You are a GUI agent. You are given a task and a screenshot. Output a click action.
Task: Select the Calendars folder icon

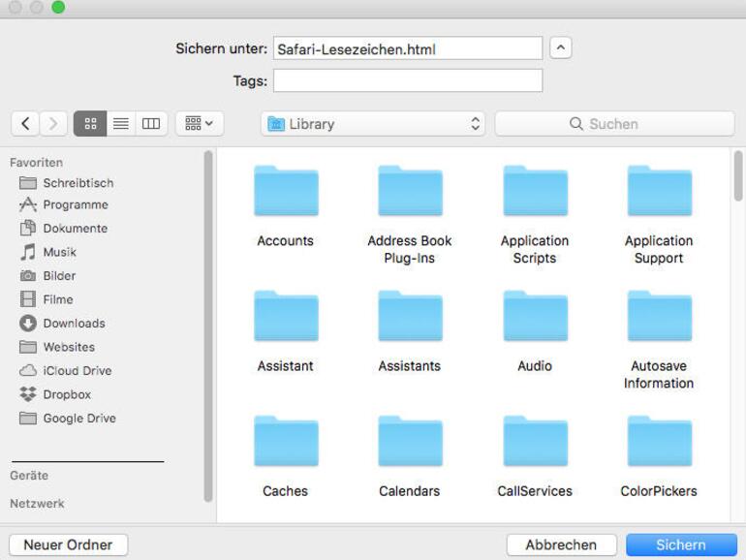click(x=410, y=442)
